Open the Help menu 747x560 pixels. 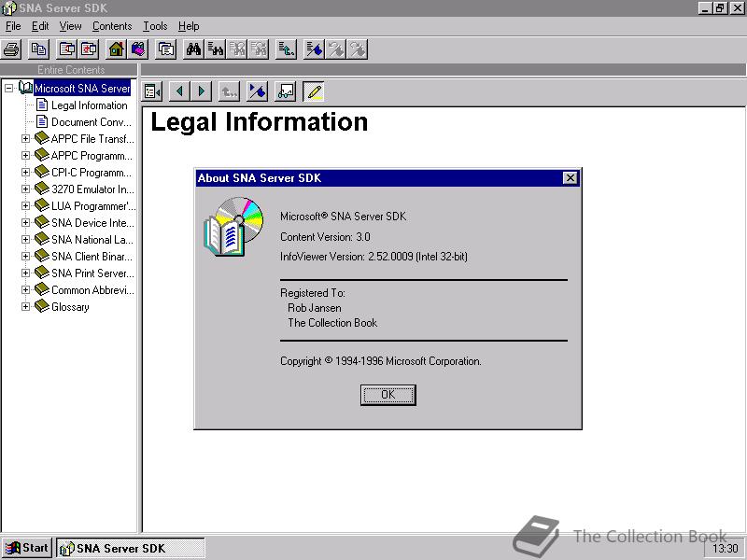[189, 26]
